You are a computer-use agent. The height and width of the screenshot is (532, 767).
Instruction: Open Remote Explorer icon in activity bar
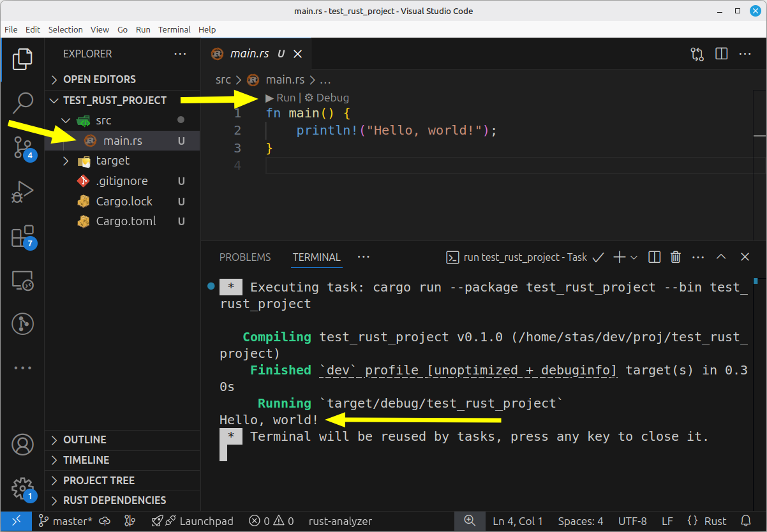pyautogui.click(x=22, y=280)
